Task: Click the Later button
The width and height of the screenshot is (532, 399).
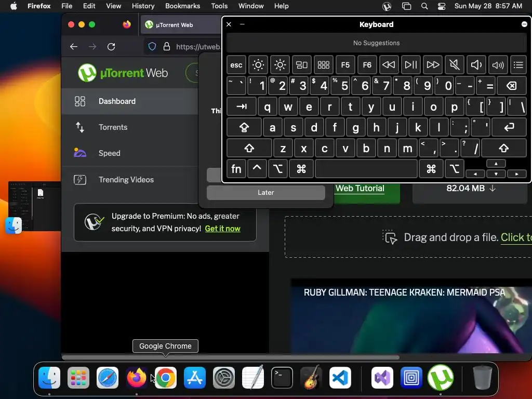Action: tap(265, 192)
